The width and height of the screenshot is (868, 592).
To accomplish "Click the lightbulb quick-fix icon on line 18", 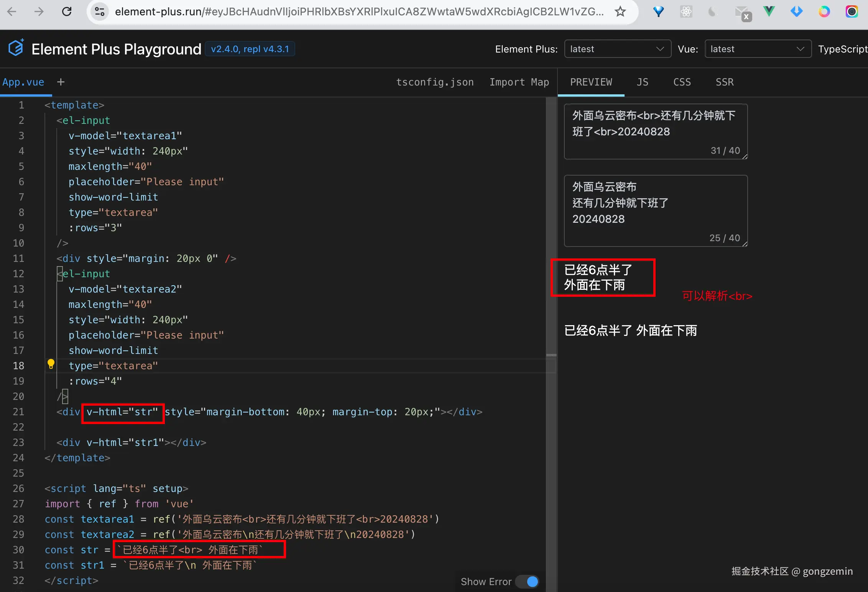I will point(51,363).
